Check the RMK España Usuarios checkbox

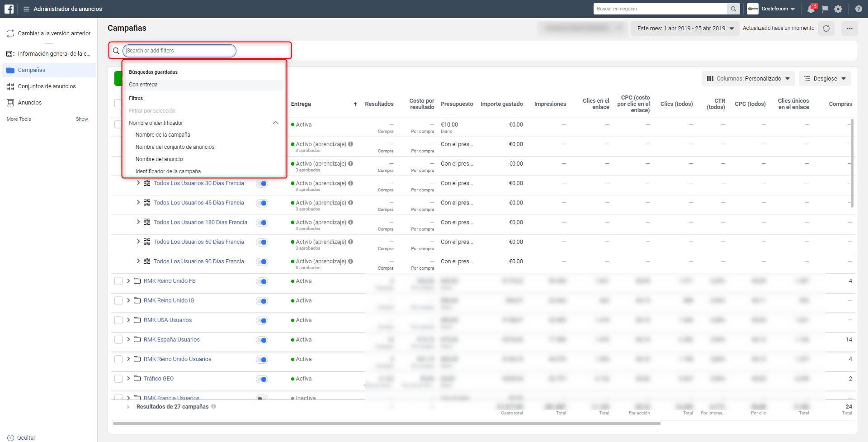118,340
